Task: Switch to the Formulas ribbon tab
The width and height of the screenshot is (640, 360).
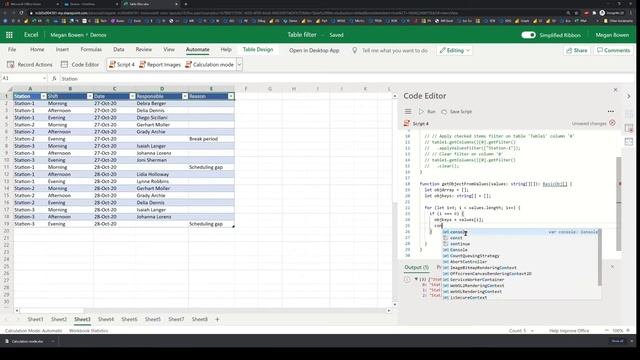Action: (x=91, y=49)
